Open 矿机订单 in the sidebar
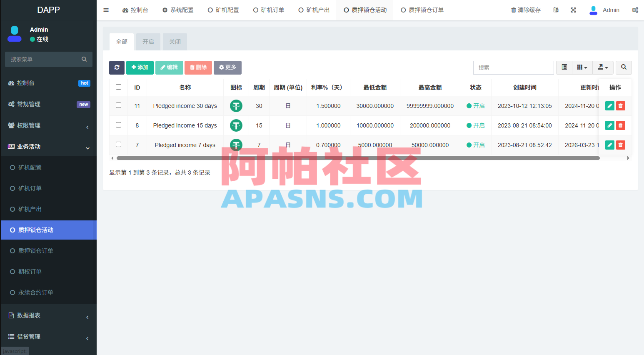This screenshot has width=644, height=355. coord(48,188)
